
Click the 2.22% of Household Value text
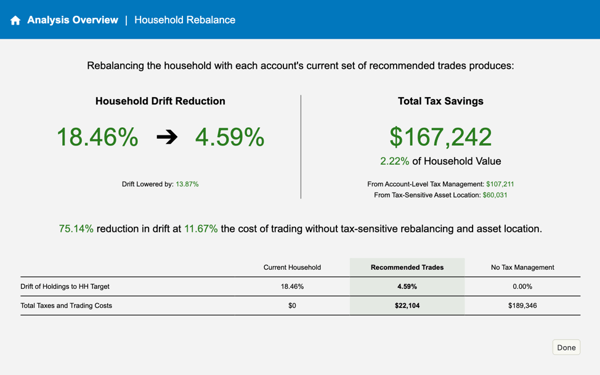pyautogui.click(x=440, y=161)
